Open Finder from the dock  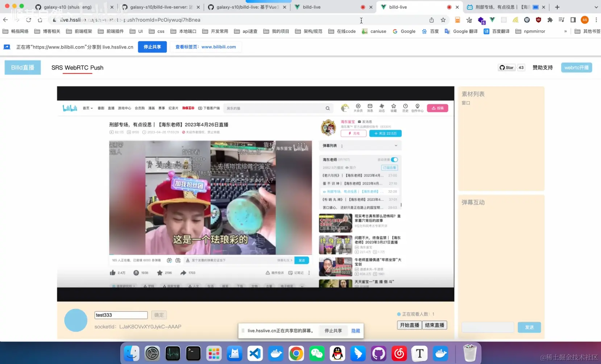pyautogui.click(x=132, y=353)
